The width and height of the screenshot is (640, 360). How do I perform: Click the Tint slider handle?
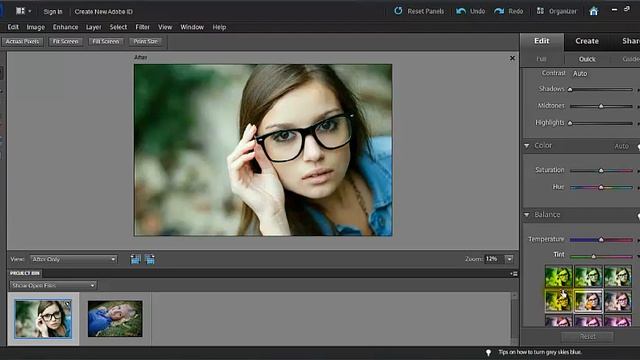593,257
